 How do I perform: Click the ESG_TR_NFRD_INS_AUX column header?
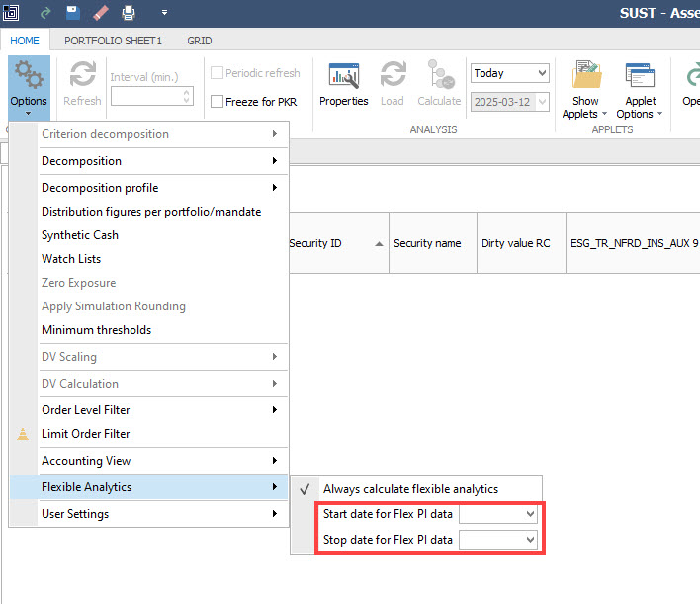[633, 243]
